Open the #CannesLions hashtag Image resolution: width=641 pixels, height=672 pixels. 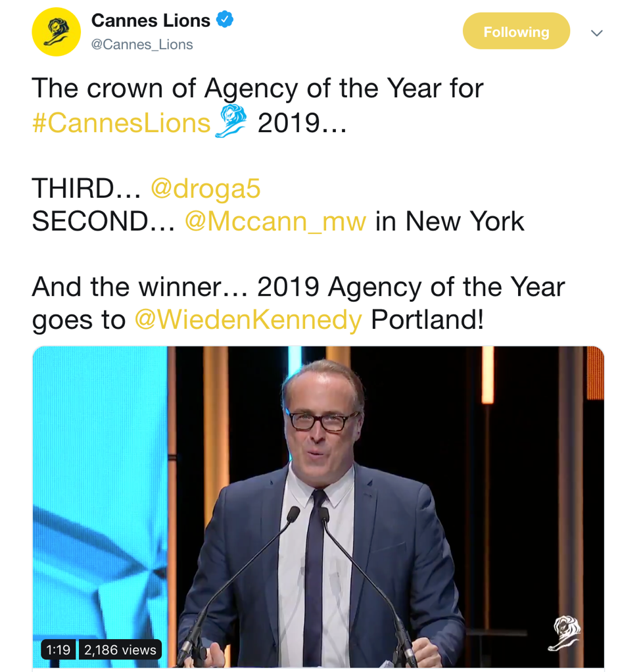(122, 123)
